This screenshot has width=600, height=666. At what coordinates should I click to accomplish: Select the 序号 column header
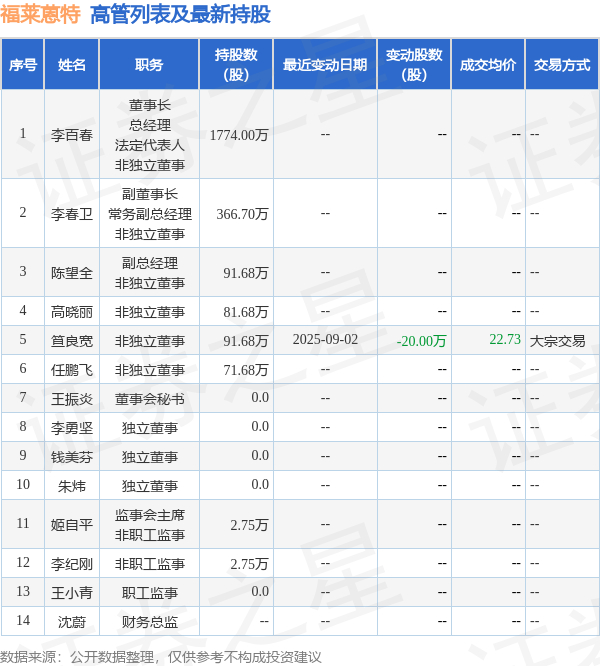[x=23, y=65]
